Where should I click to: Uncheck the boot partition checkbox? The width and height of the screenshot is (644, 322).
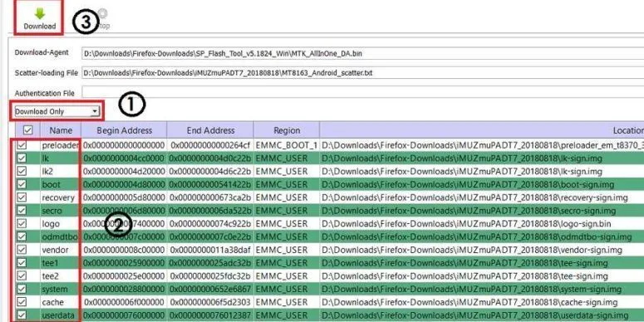[x=22, y=184]
